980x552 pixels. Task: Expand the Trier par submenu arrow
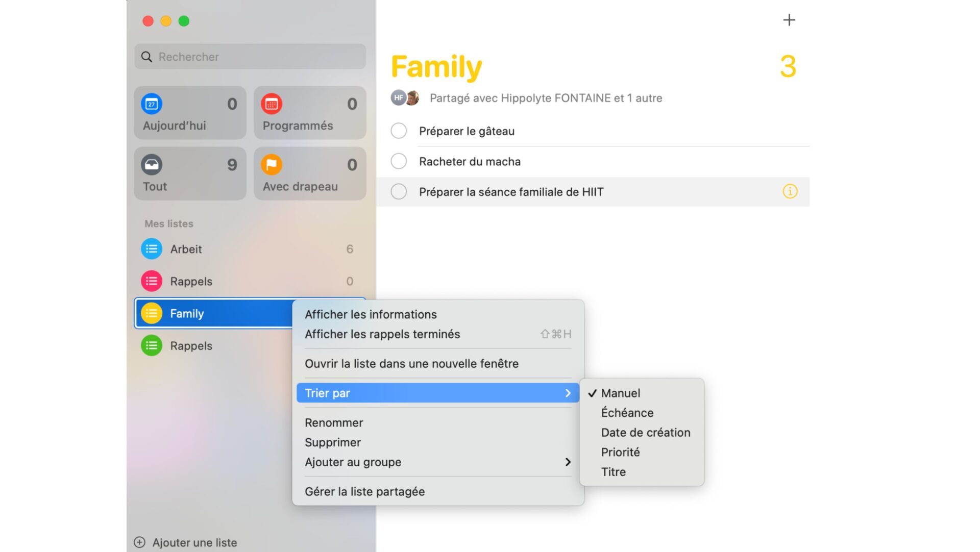coord(568,393)
